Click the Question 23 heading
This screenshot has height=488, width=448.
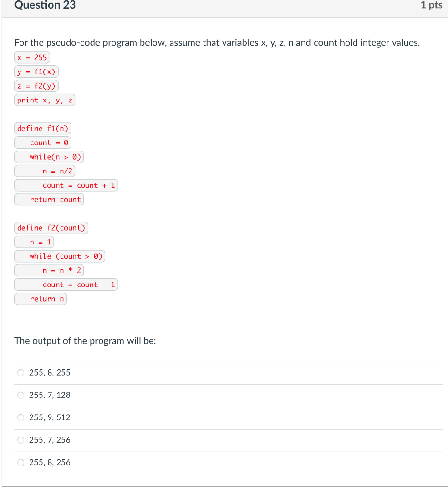45,6
